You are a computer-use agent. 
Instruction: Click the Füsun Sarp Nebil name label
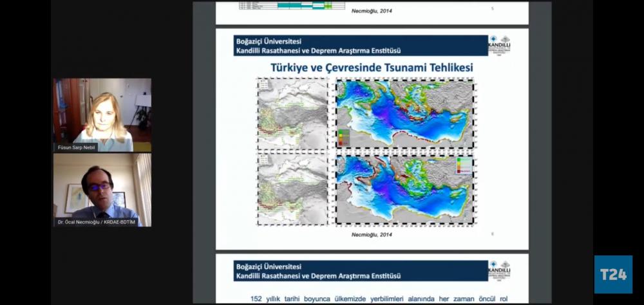76,147
